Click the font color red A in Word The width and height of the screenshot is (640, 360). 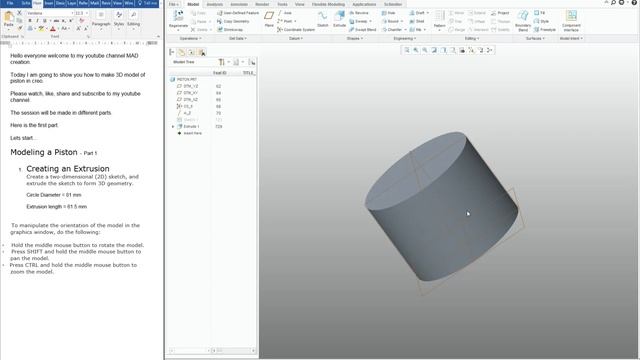pos(53,29)
